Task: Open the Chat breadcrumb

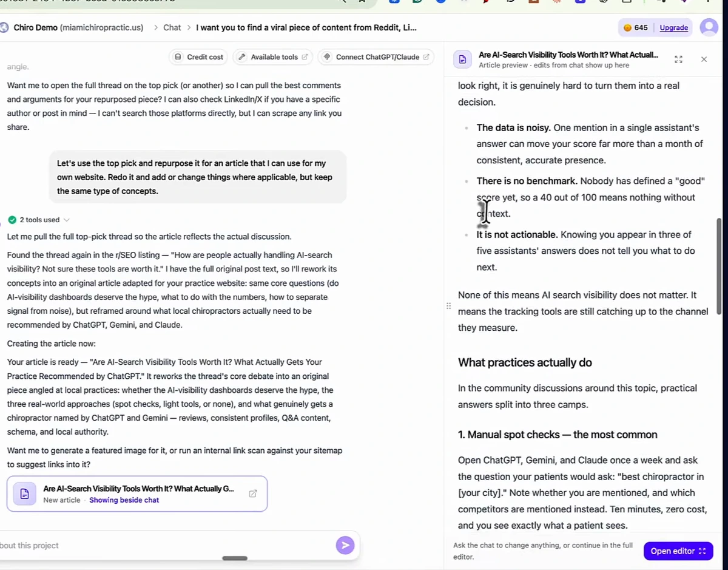Action: pos(172,27)
